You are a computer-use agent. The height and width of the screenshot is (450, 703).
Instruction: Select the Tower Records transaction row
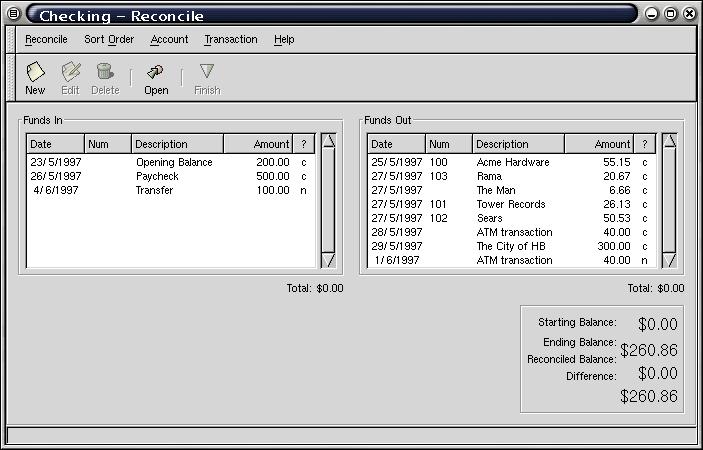tap(510, 204)
